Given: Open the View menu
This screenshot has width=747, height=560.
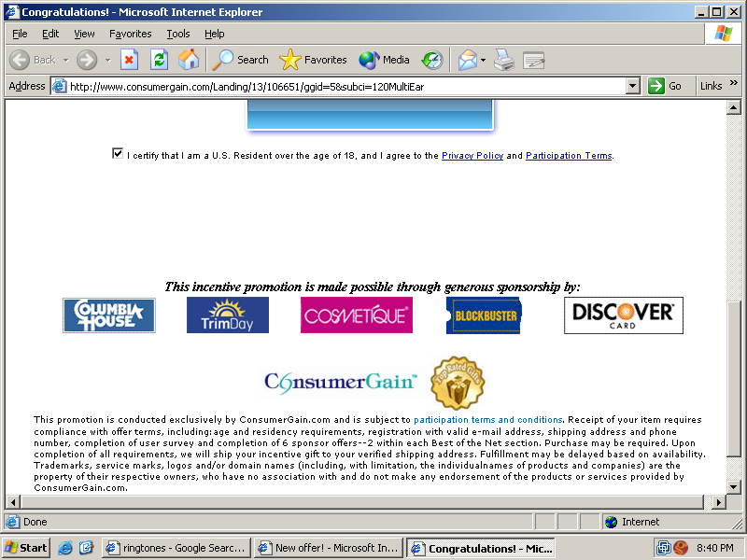Looking at the screenshot, I should click(x=84, y=34).
